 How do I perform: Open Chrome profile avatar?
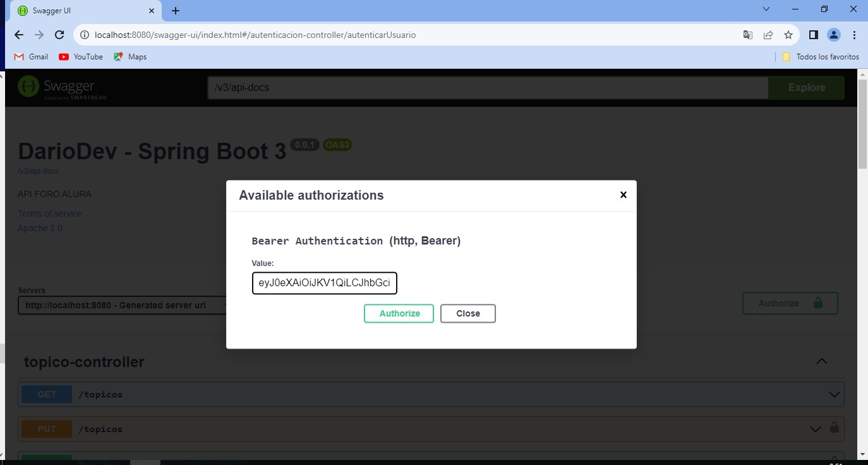834,35
